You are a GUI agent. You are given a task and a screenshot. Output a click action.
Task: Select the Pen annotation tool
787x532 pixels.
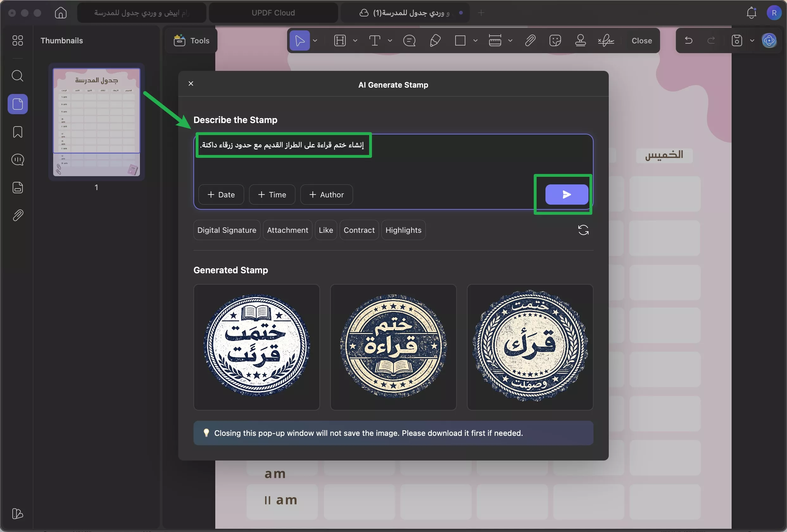435,40
